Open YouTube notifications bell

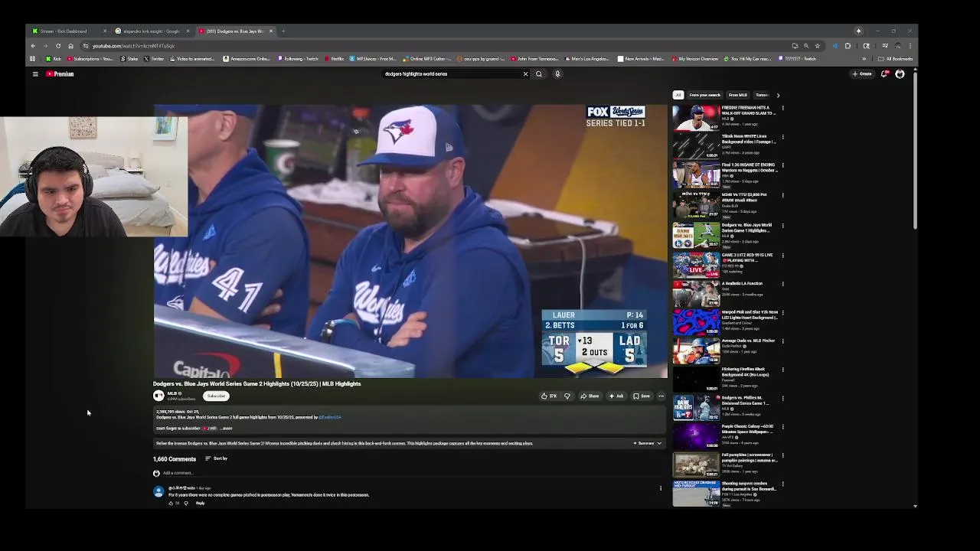[x=884, y=74]
